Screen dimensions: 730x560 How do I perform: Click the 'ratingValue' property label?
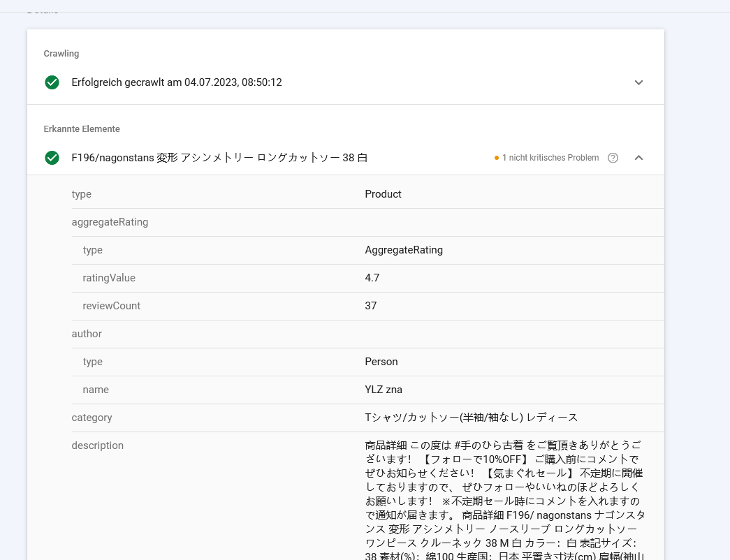coord(109,278)
